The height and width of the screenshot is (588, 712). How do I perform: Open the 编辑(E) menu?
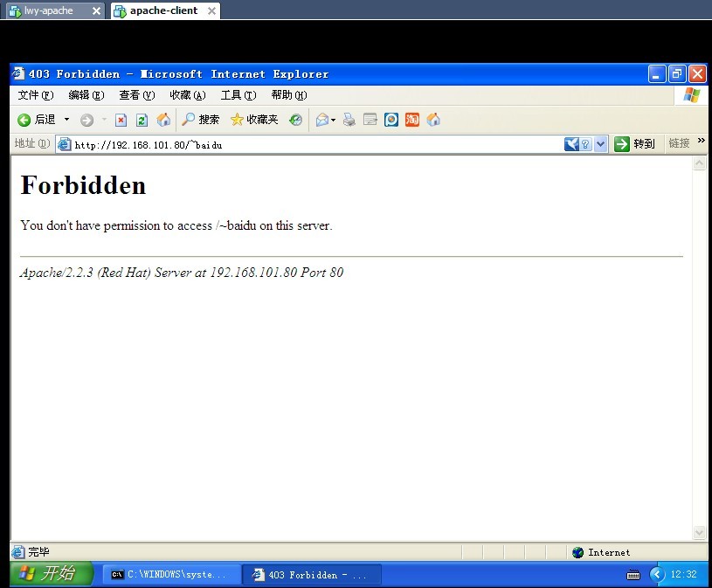(x=86, y=95)
